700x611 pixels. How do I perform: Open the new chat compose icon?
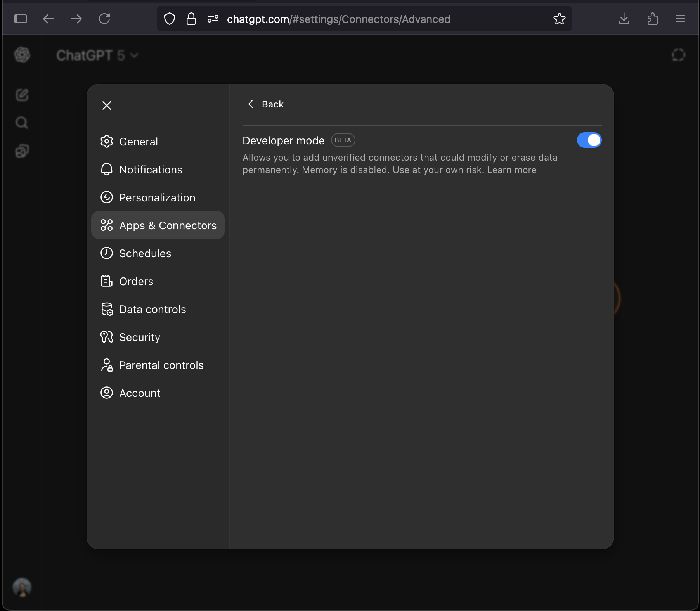tap(22, 95)
